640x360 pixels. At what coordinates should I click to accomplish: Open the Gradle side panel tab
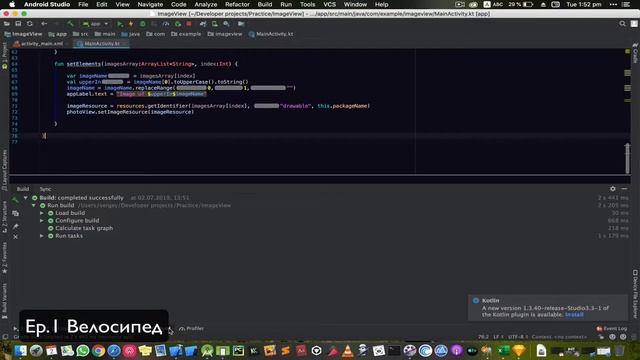pyautogui.click(x=635, y=53)
